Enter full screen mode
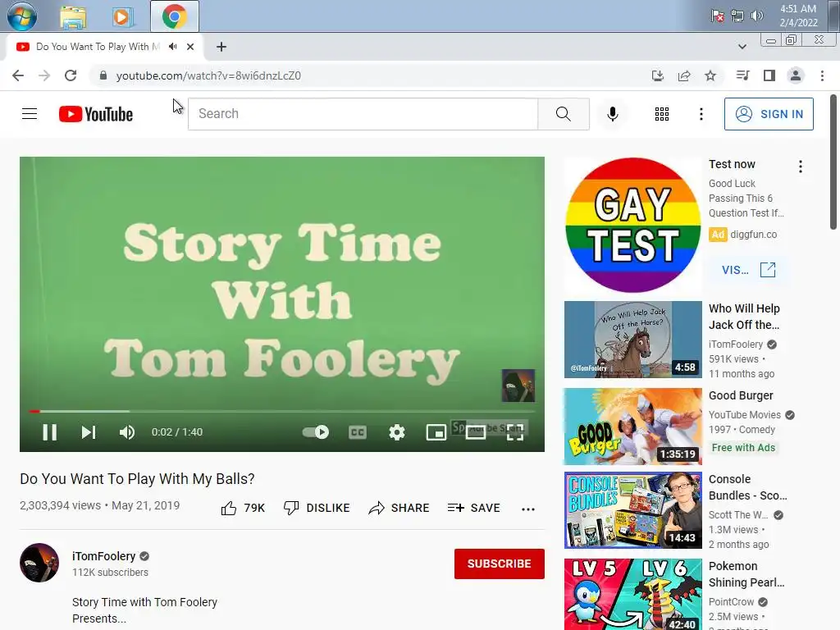This screenshot has width=840, height=630. coord(515,431)
